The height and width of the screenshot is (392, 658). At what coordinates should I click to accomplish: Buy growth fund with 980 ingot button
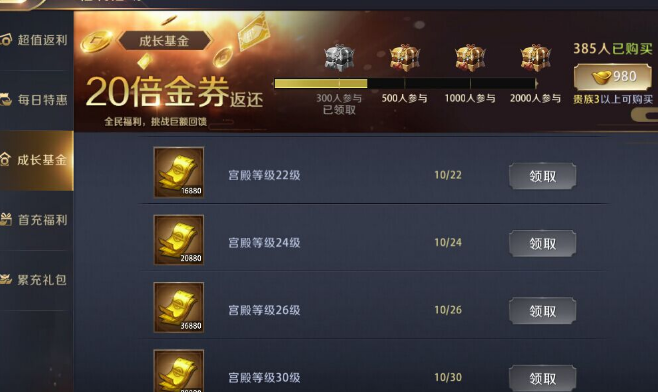pos(613,77)
